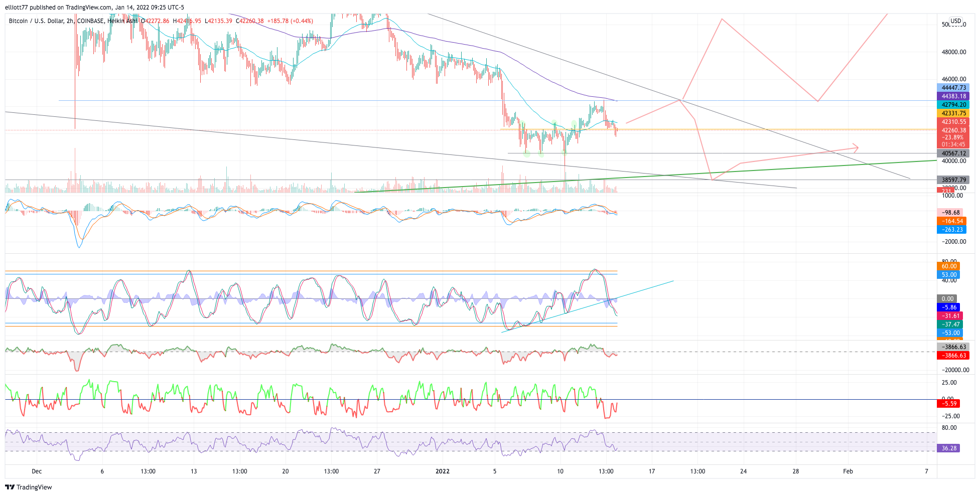
Task: Click the -2000.00 MACD axis tick
Action: click(x=954, y=242)
